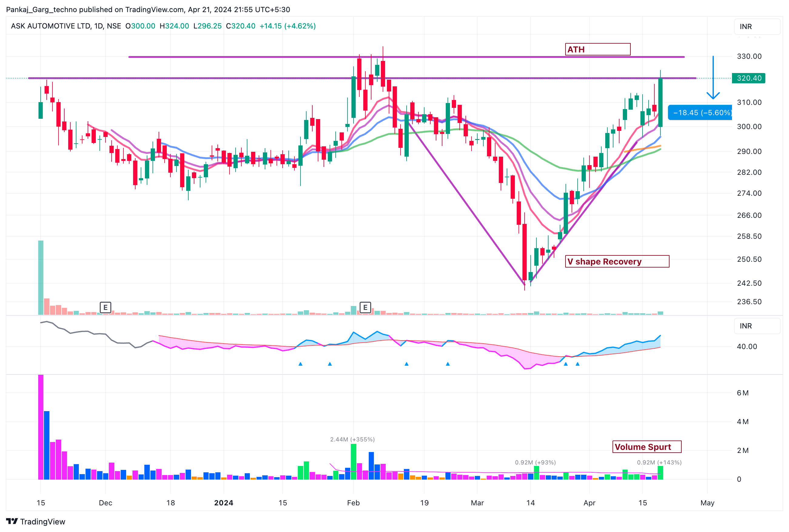789x532 pixels.
Task: Click the February earnings E marker
Action: coord(365,308)
